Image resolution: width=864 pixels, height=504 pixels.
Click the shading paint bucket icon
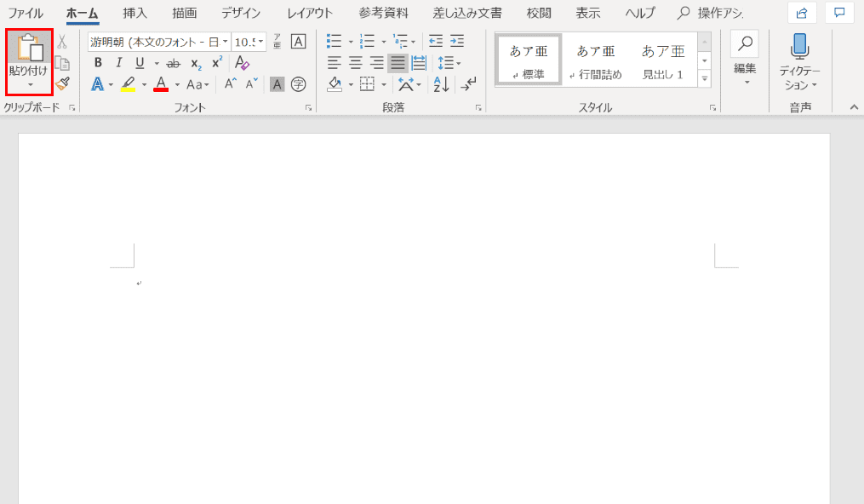click(x=335, y=84)
